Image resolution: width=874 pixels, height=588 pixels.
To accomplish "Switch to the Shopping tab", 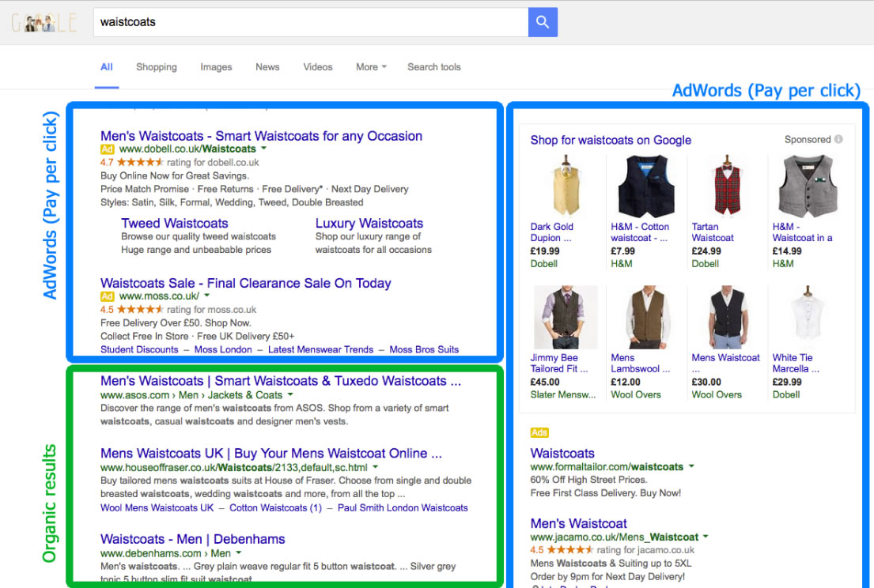I will click(157, 67).
